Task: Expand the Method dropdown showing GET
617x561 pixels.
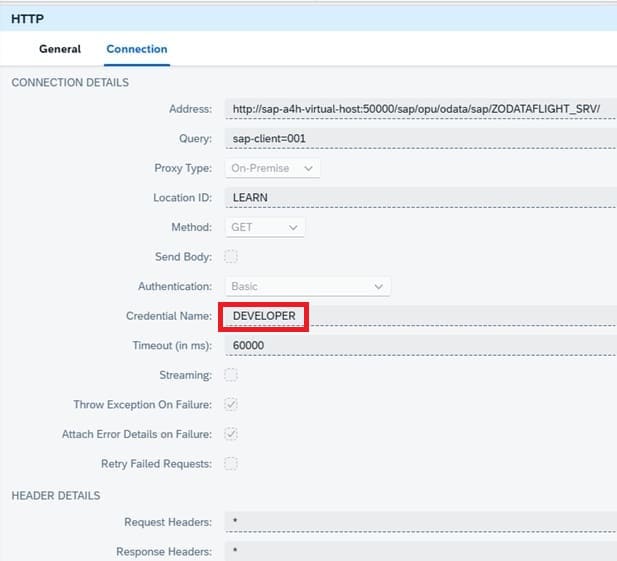Action: click(x=264, y=227)
